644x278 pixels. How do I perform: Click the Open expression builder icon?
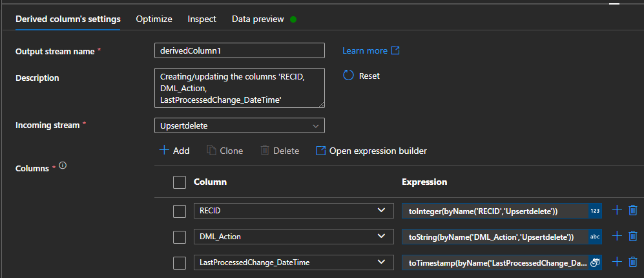point(321,151)
